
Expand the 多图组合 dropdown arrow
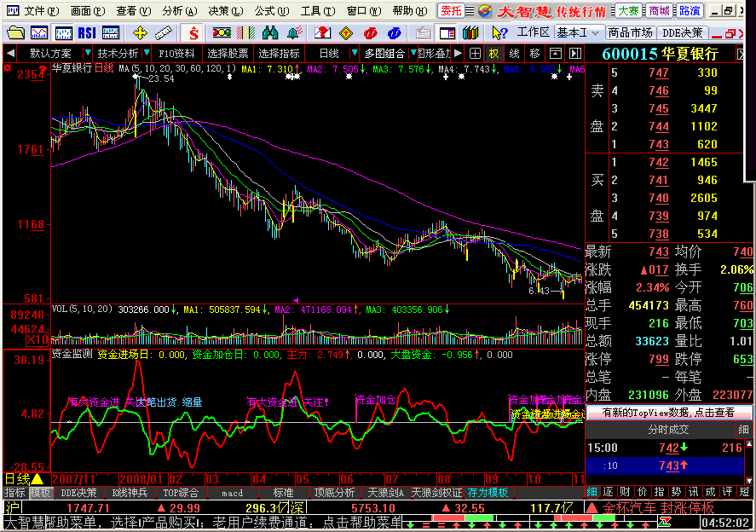[413, 53]
